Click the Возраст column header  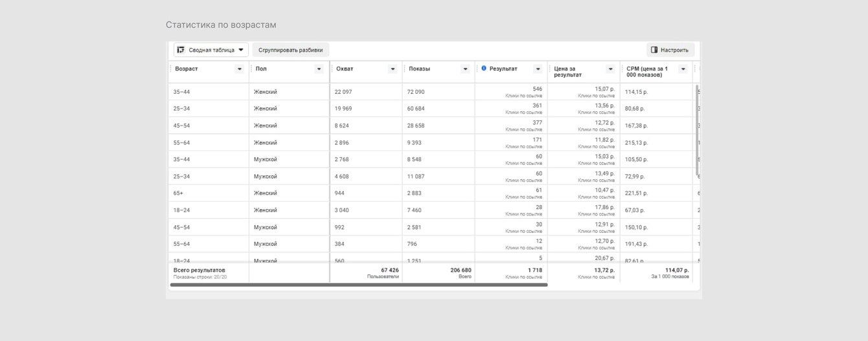pyautogui.click(x=187, y=69)
